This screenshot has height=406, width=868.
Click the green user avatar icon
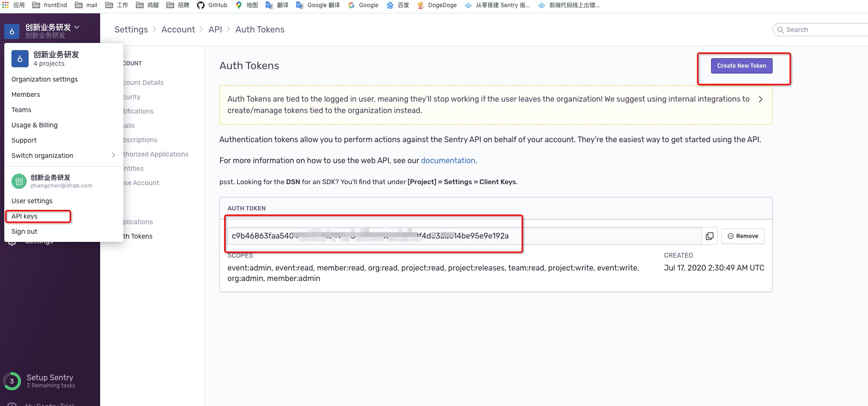click(x=19, y=181)
